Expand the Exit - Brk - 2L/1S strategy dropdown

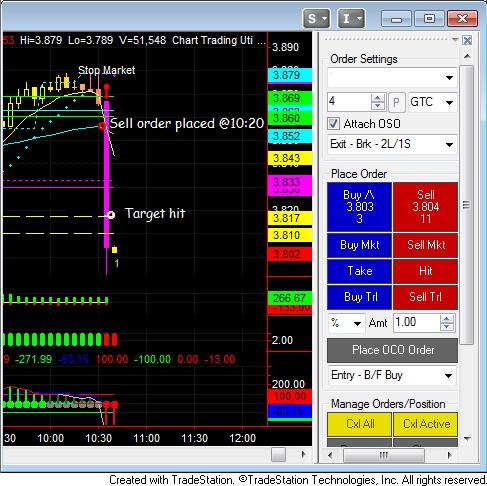(392, 144)
